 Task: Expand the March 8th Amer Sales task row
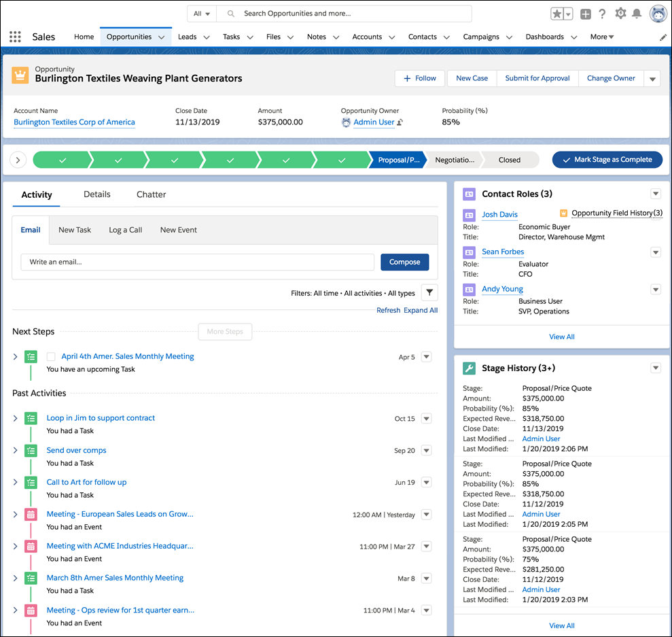coord(16,579)
